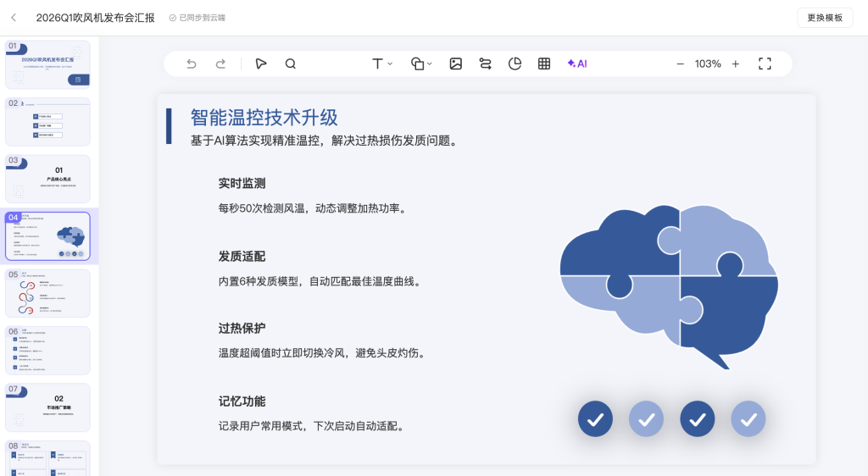
Task: Zoom in with the plus button
Action: [735, 64]
